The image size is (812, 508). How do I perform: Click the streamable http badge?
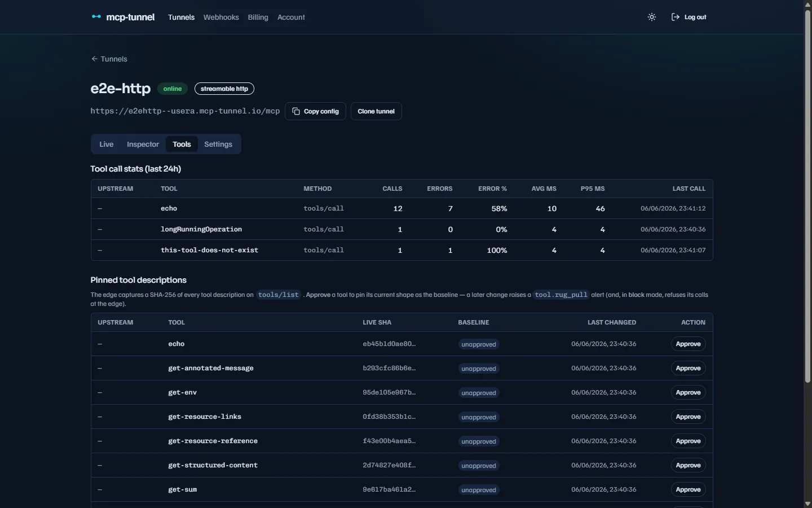(x=224, y=89)
